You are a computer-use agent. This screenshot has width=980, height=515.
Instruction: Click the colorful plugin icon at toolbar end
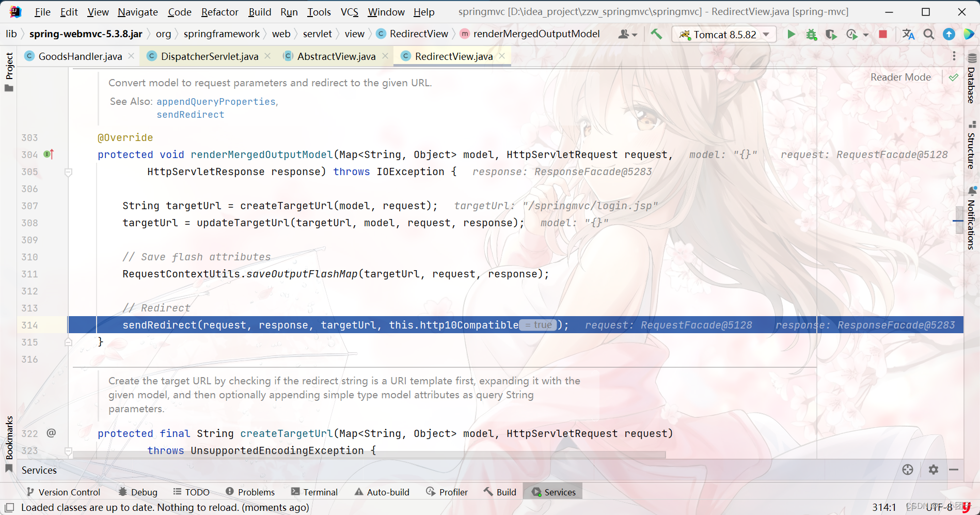coord(969,34)
